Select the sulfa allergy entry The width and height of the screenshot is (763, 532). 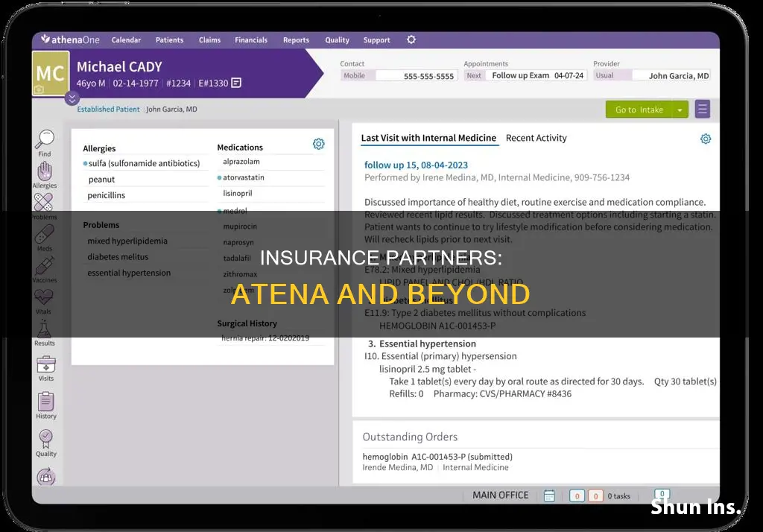pyautogui.click(x=144, y=163)
